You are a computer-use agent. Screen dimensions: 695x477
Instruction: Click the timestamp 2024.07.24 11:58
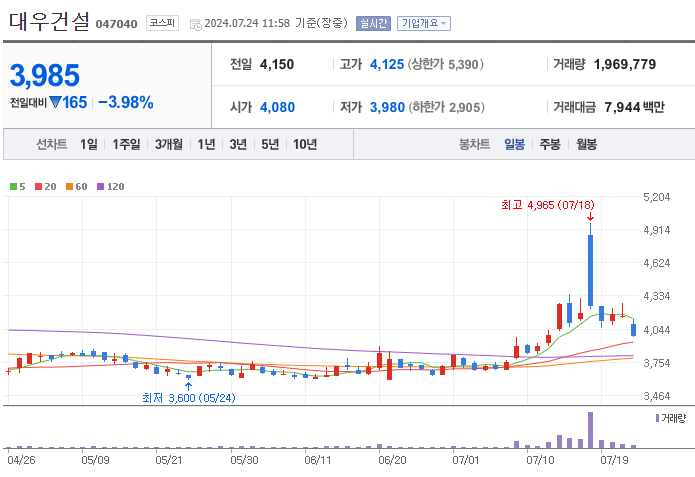[x=247, y=23]
